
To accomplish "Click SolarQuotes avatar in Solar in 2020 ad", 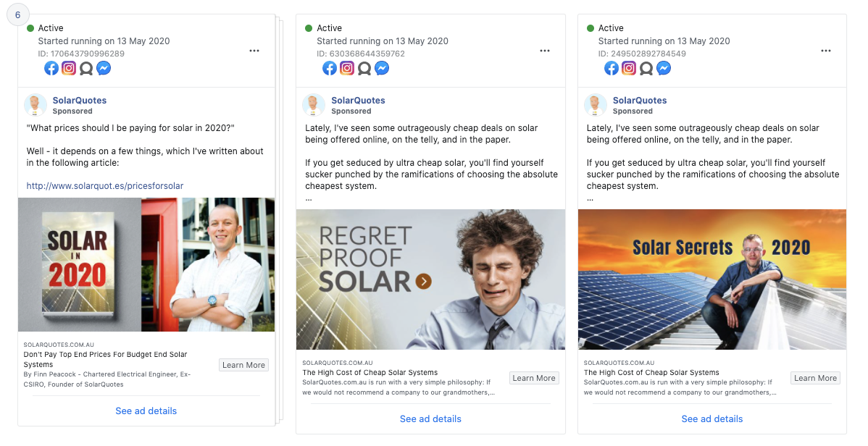I will 35,105.
